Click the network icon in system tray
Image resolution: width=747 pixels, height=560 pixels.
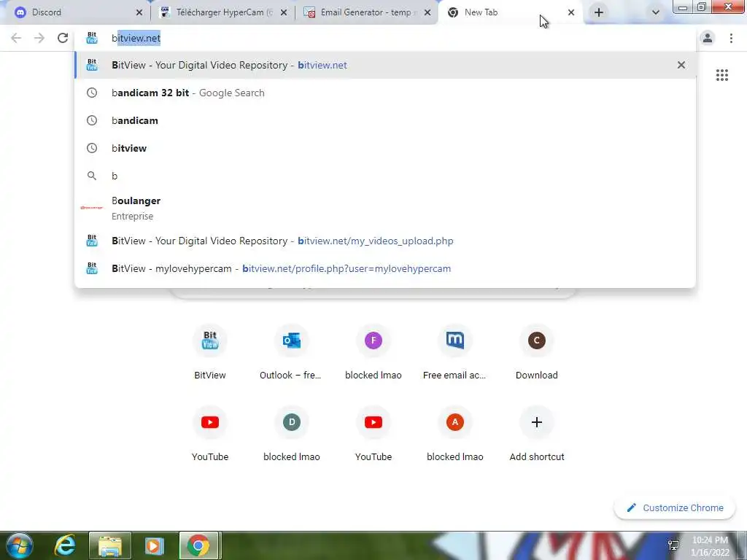pyautogui.click(x=673, y=545)
